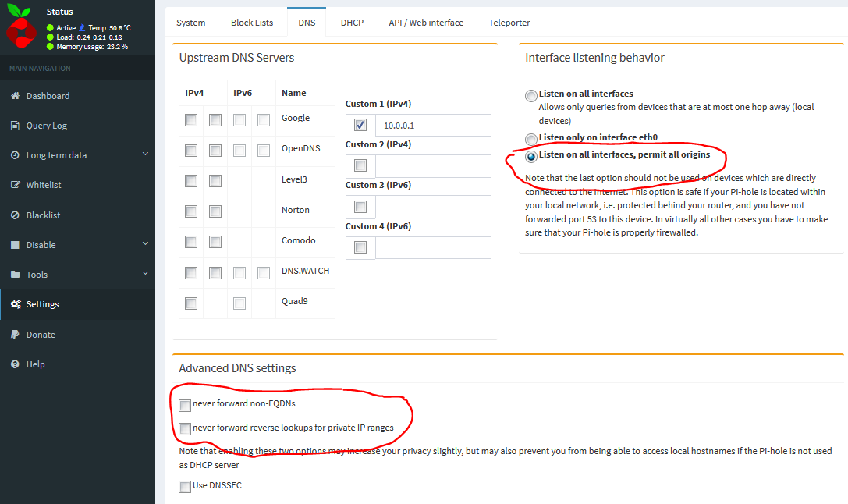Enable never forward reverse lookups option
This screenshot has height=504, width=848.
click(185, 429)
